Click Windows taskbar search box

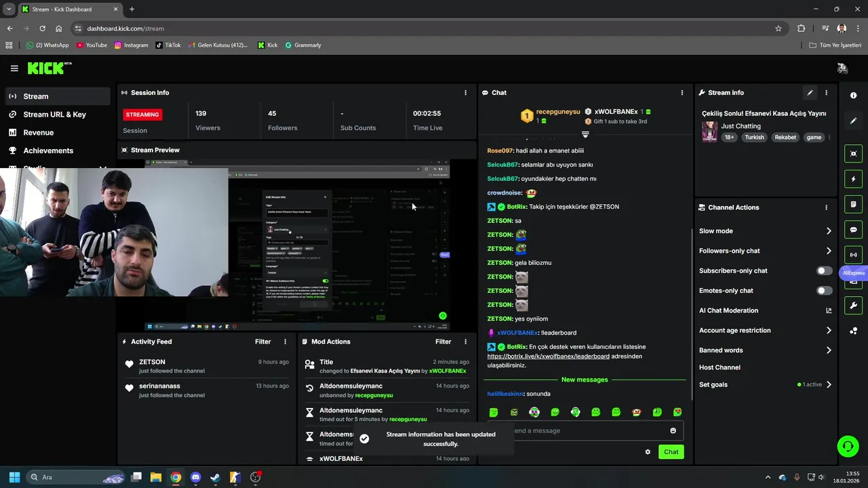(x=75, y=477)
